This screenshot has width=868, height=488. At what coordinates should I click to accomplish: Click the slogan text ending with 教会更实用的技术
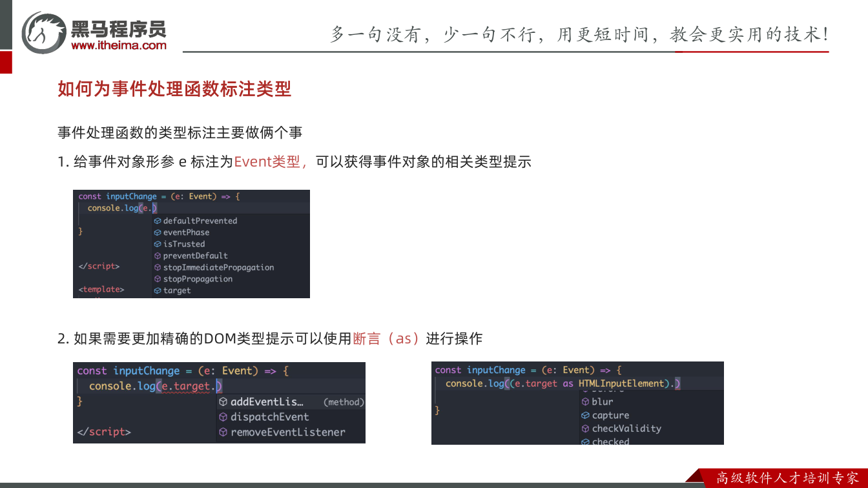(x=579, y=34)
